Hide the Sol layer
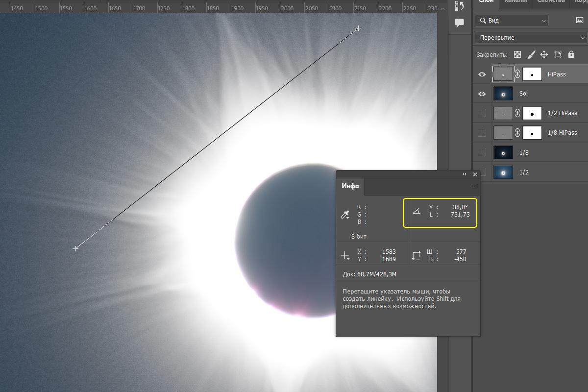 coord(482,94)
